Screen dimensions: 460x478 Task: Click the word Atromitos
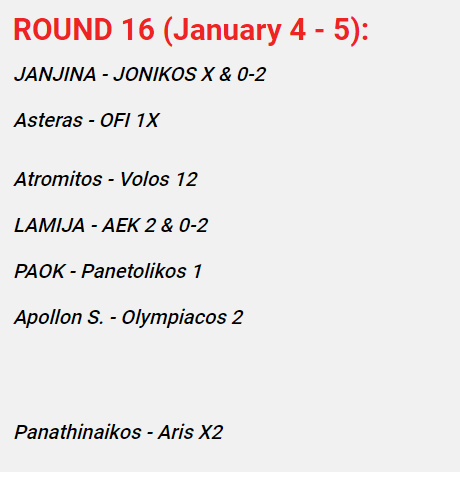pos(58,179)
